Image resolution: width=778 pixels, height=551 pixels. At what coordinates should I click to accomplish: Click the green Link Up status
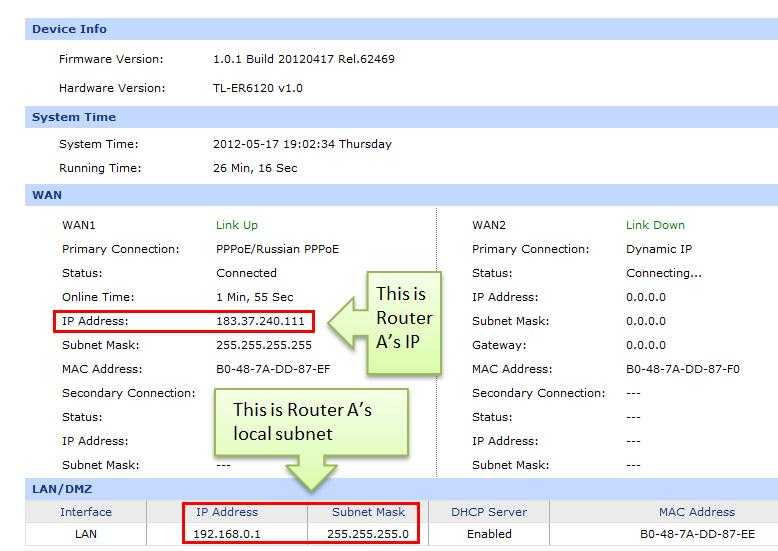tap(237, 225)
